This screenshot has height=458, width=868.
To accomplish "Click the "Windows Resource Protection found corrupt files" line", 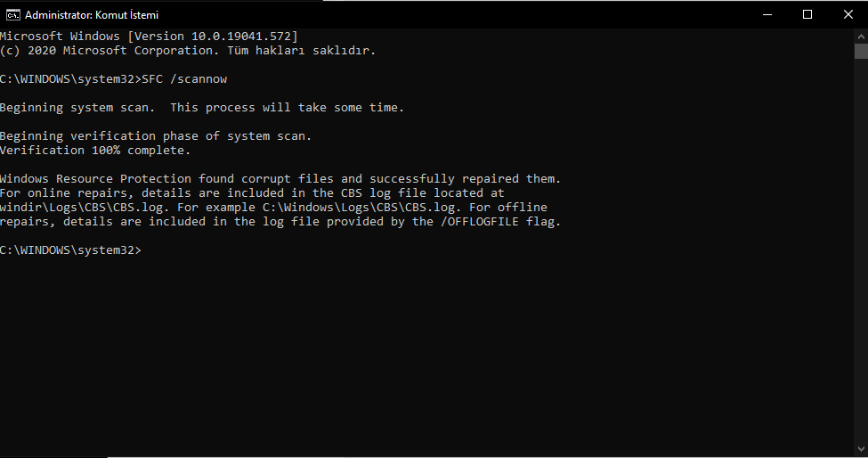I will point(166,179).
